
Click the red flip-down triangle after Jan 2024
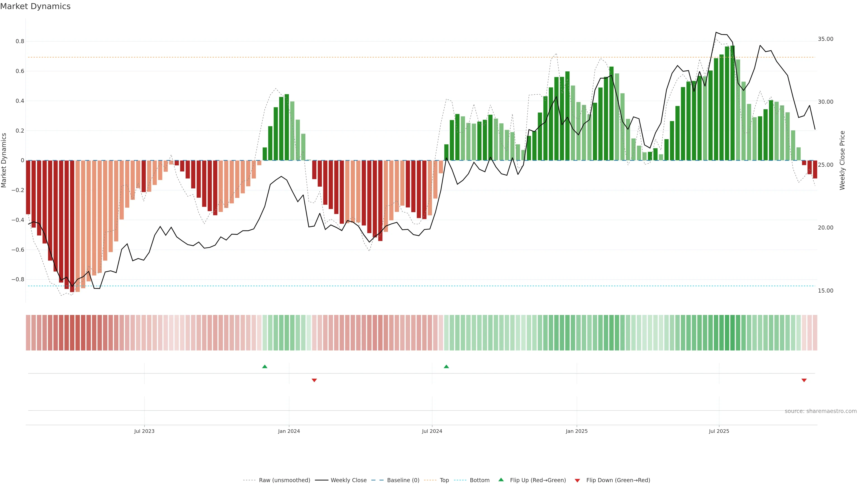coord(314,380)
